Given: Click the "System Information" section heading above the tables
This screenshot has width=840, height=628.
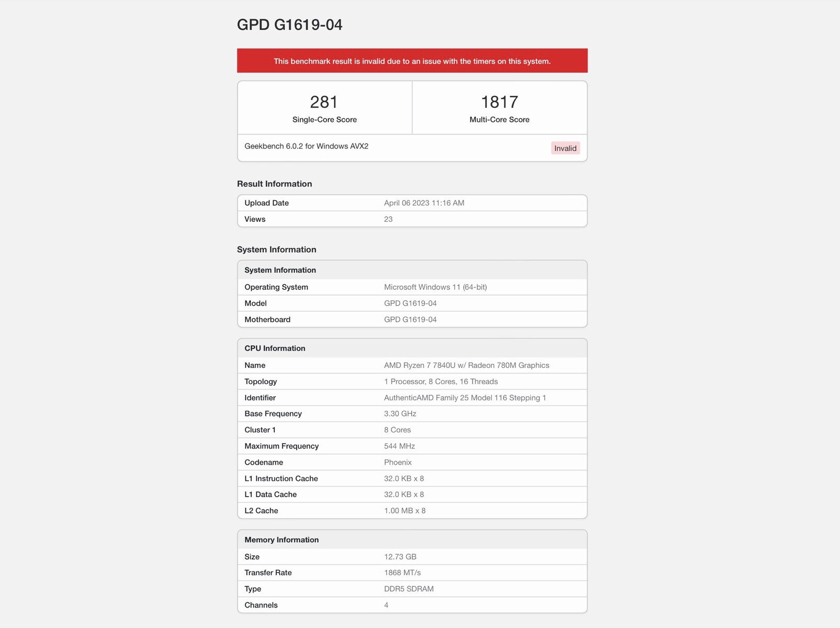Looking at the screenshot, I should (276, 250).
